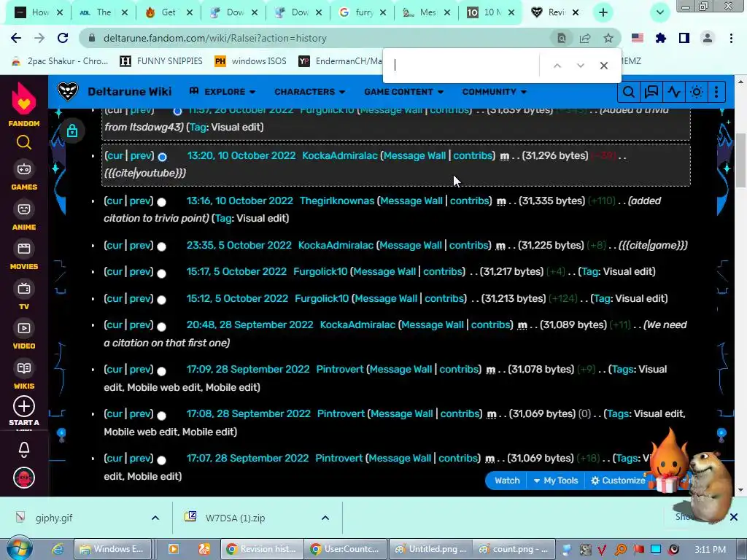Open Customize in bottom toolbar
Viewport: 747px width, 560px height.
click(617, 481)
